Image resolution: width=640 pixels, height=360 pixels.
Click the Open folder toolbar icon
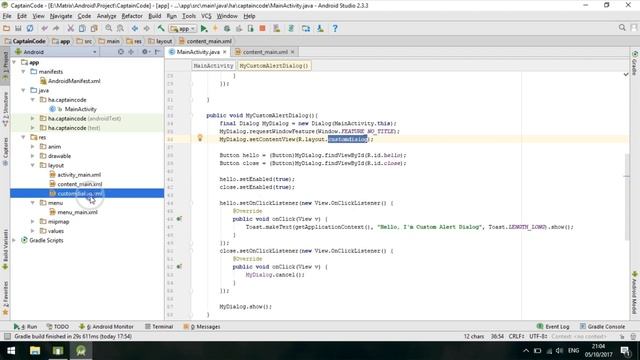(7, 29)
